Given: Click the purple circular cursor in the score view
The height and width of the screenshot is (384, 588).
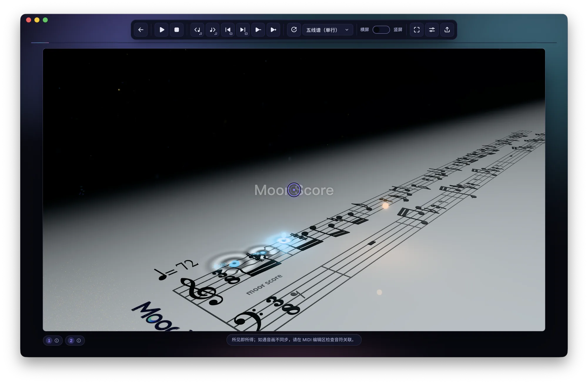Looking at the screenshot, I should [x=294, y=190].
